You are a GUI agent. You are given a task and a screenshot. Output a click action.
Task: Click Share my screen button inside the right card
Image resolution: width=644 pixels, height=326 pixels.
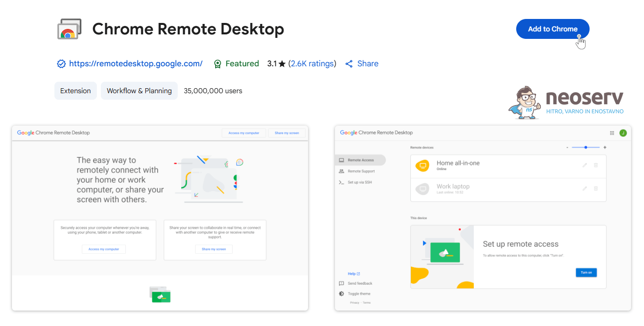point(214,249)
